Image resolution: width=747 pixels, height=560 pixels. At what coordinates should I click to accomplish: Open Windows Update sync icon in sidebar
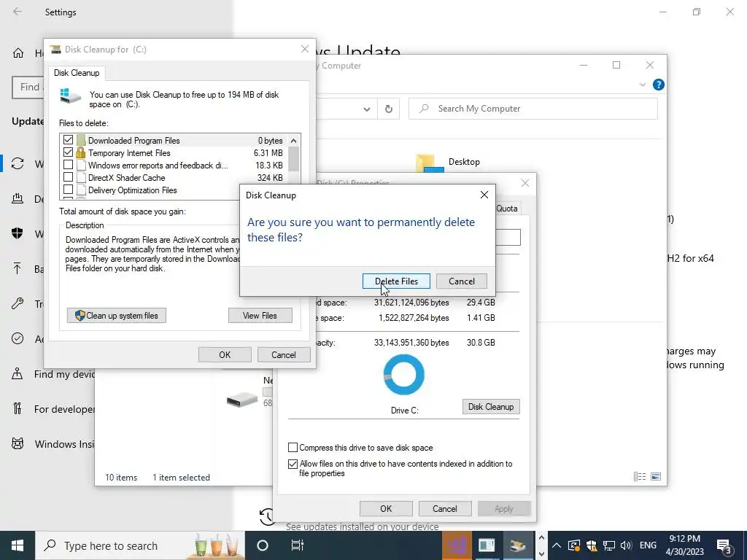(x=18, y=164)
